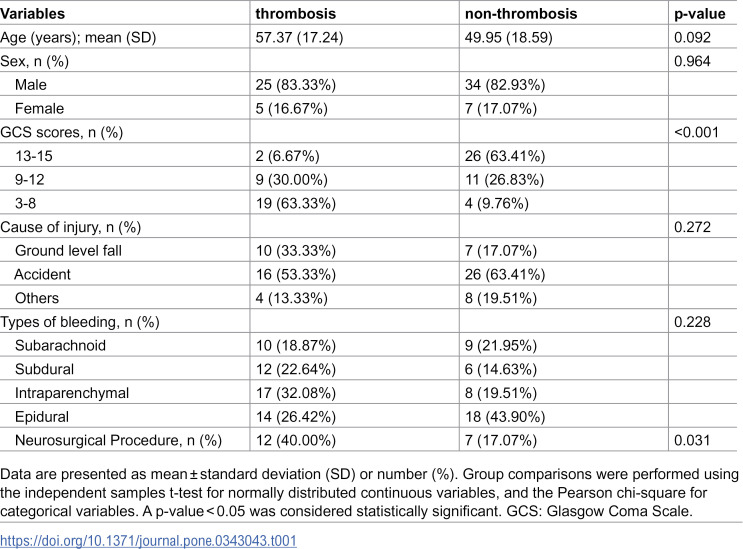Select the Ground level fall row label
The width and height of the screenshot is (743, 549).
68,251
